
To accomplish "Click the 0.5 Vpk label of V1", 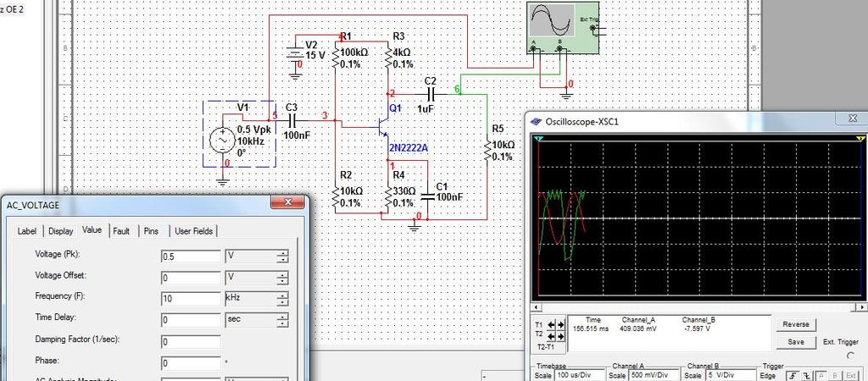I will [x=254, y=129].
